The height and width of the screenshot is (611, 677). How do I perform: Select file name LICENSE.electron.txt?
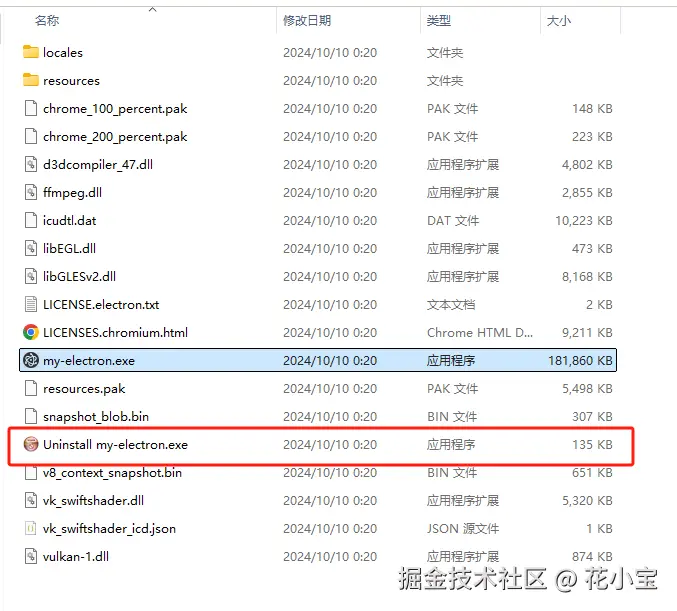101,304
